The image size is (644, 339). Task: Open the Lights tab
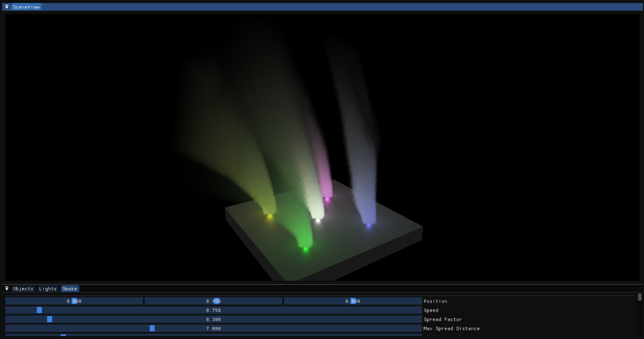(x=48, y=289)
